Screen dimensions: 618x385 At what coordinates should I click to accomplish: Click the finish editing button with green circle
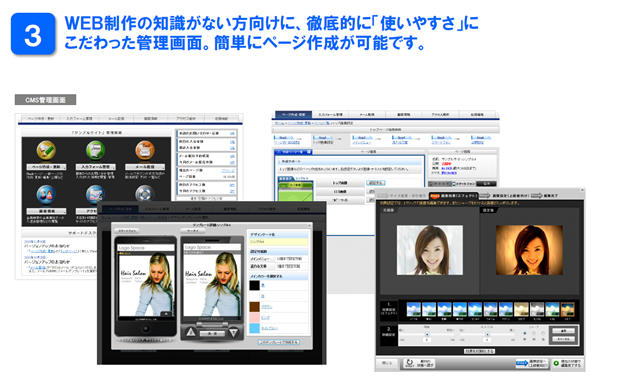tap(567, 363)
